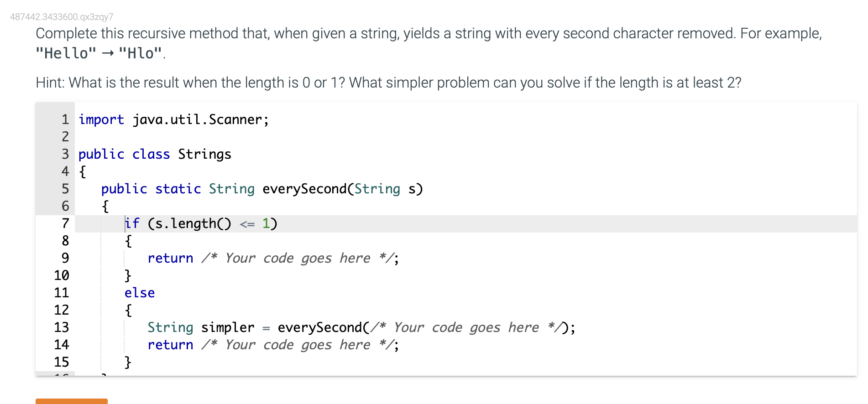Click the 'else' keyword on line 11

coord(140,293)
